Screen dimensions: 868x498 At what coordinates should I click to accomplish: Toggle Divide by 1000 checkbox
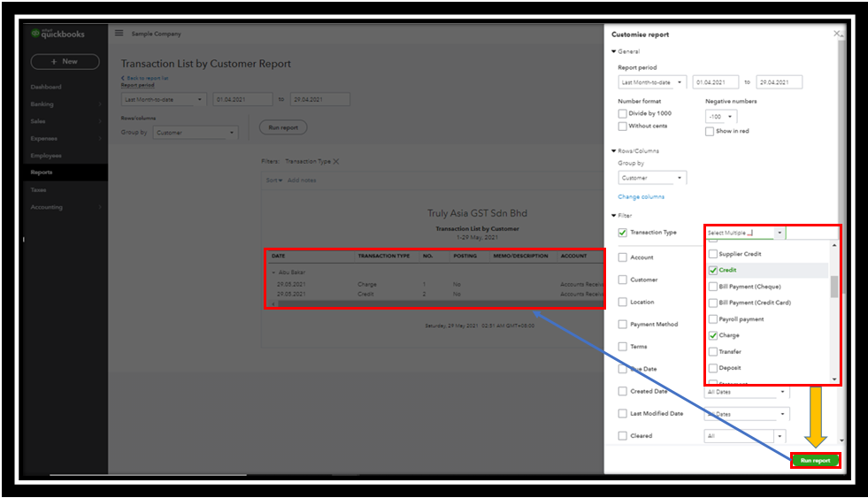tap(623, 113)
